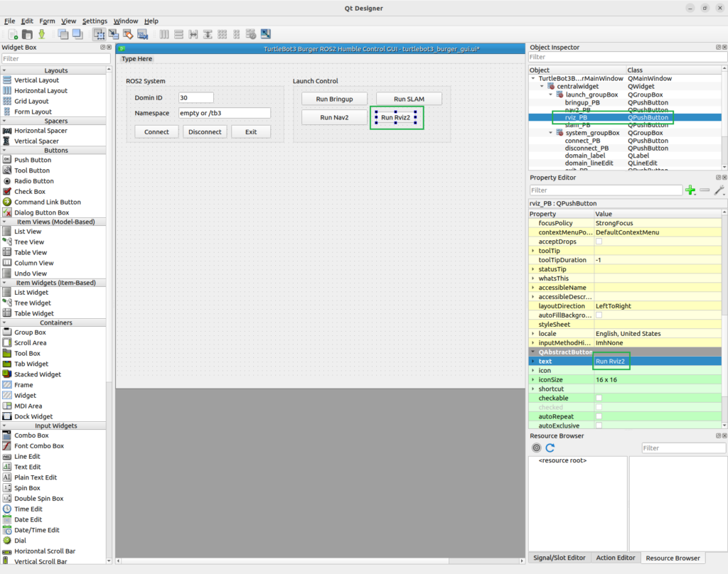
Task: Open property editor wrench configuration icon
Action: 719,190
